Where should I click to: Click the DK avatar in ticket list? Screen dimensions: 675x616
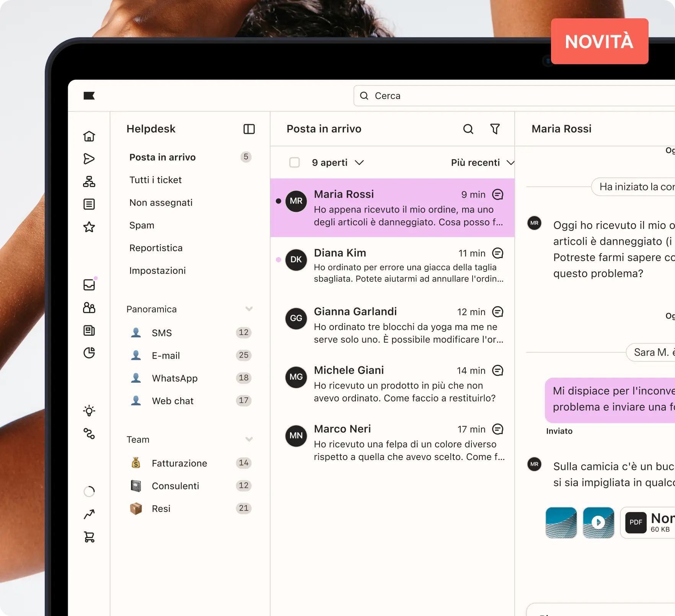(x=296, y=260)
